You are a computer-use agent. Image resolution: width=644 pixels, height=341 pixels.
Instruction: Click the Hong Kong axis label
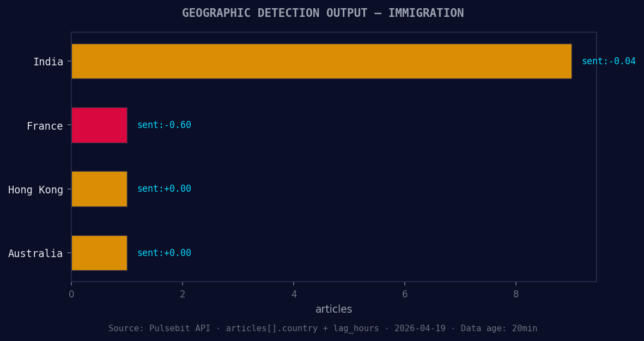point(35,189)
